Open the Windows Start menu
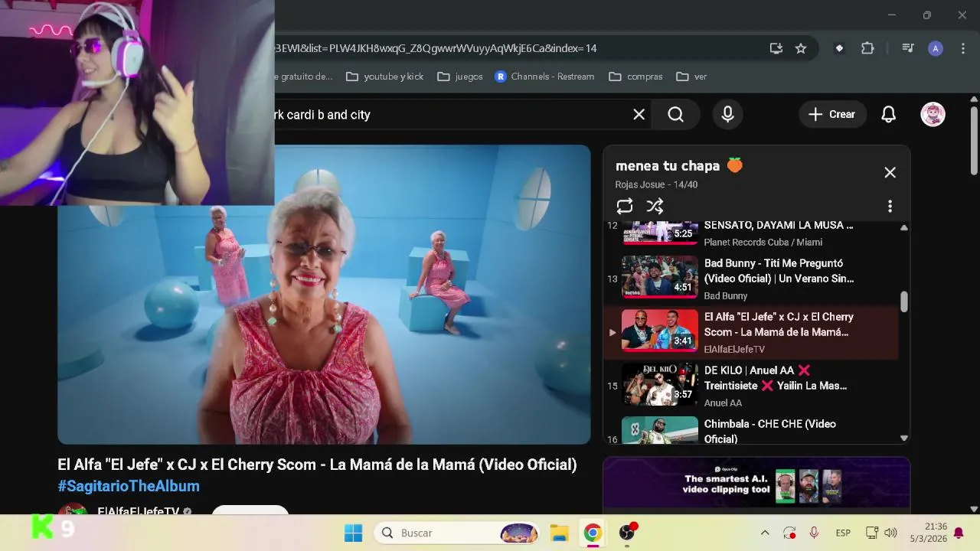The width and height of the screenshot is (980, 551). pyautogui.click(x=353, y=533)
